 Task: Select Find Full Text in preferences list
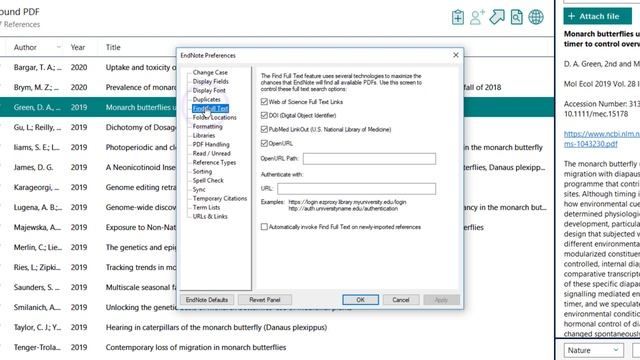point(210,108)
